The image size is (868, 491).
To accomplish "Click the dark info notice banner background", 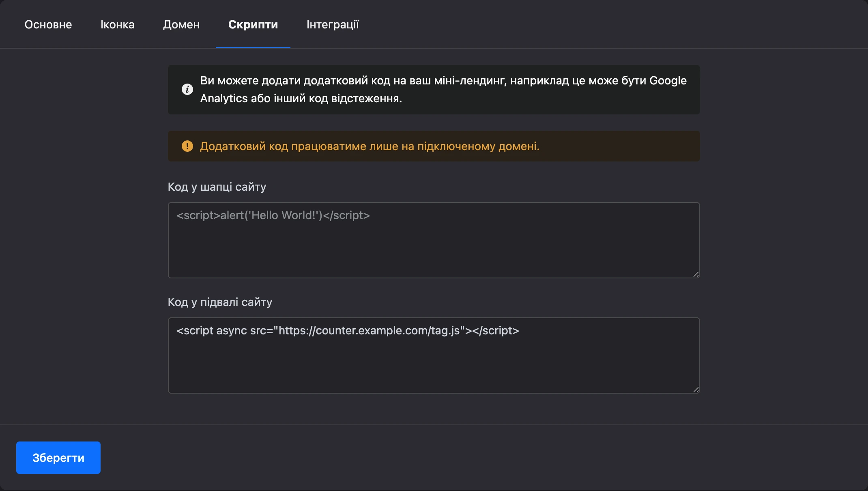I will tap(434, 90).
